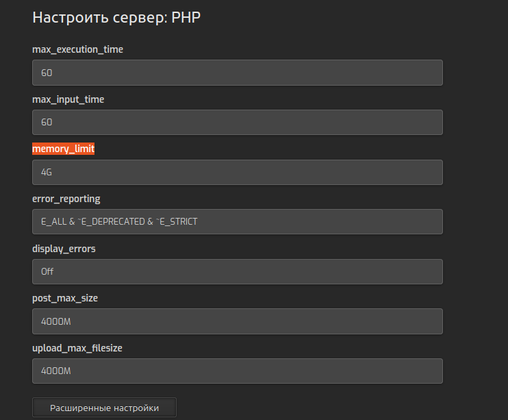
Task: Click the 4G value text
Action: coord(47,172)
